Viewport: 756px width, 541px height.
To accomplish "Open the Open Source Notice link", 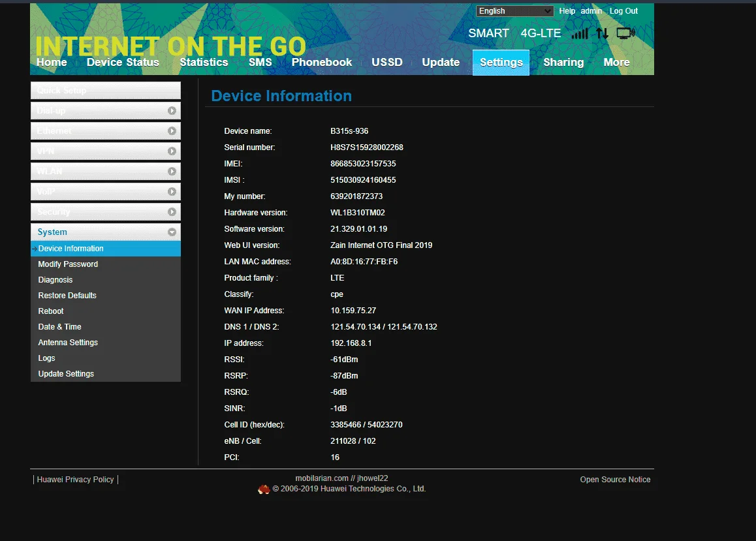I will 615,480.
